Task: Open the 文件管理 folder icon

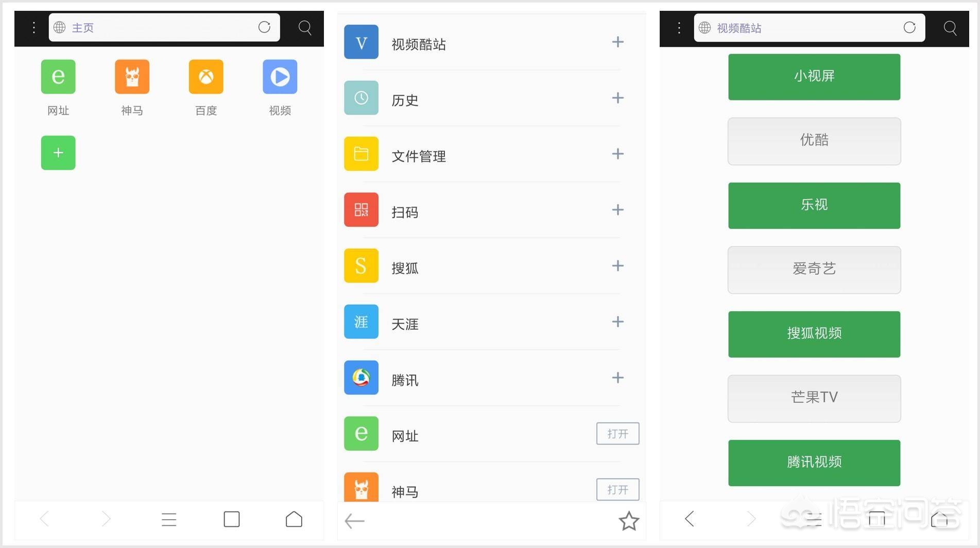Action: (360, 153)
